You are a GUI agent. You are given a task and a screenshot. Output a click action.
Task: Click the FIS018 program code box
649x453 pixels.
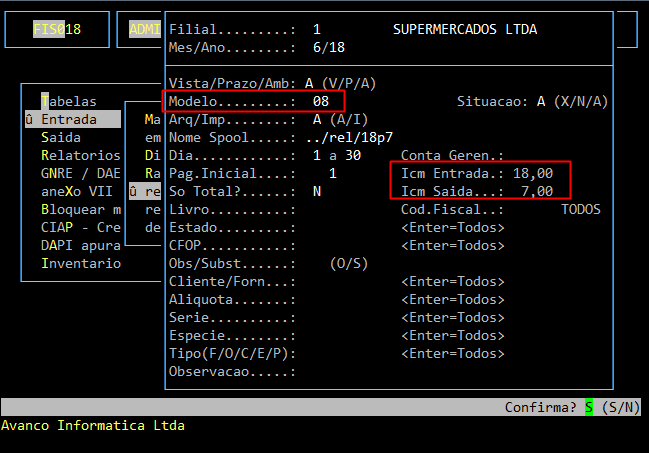[57, 29]
